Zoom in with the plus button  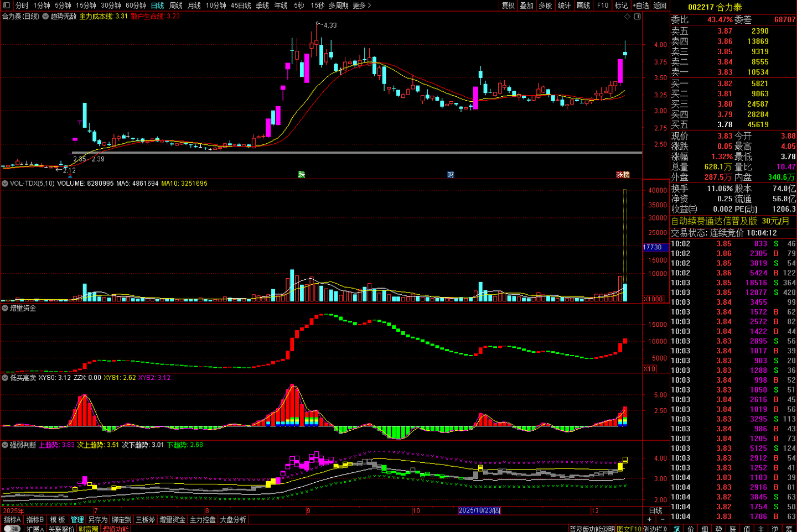point(650,520)
